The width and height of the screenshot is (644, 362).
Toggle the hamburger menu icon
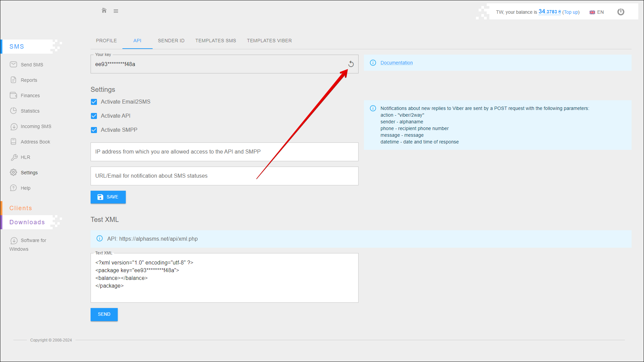click(x=116, y=11)
